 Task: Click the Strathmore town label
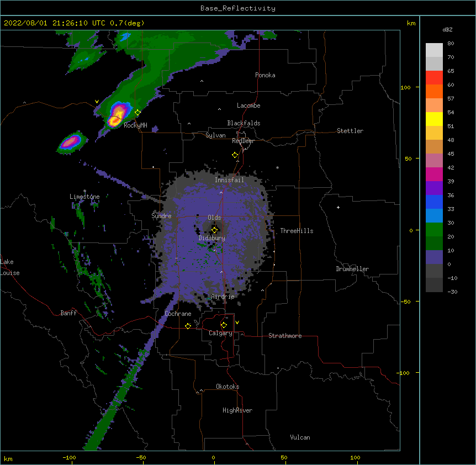click(x=285, y=336)
